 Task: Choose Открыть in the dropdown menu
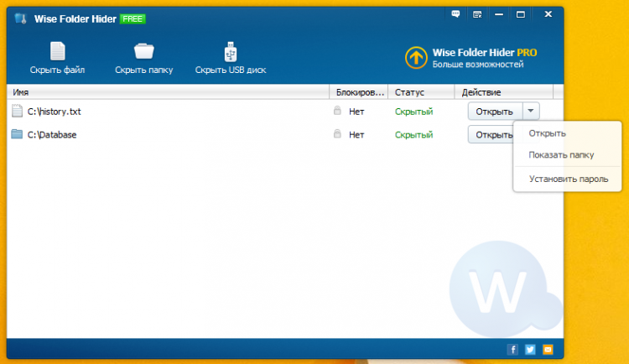pos(547,133)
